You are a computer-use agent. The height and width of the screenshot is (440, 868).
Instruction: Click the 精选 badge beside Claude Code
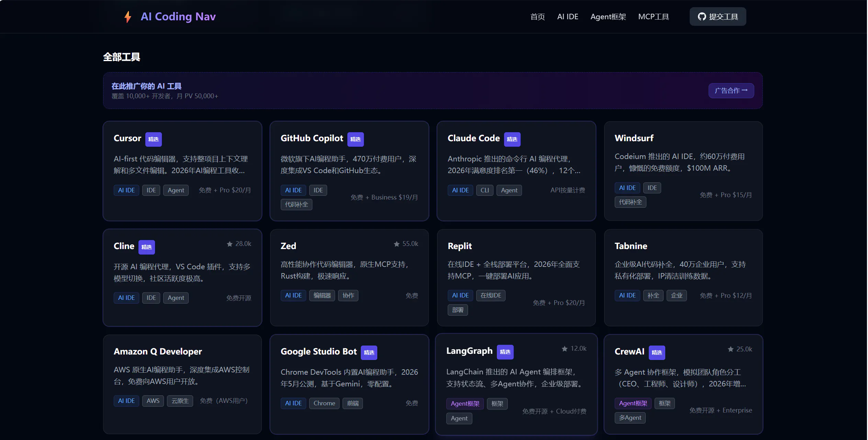pyautogui.click(x=512, y=139)
